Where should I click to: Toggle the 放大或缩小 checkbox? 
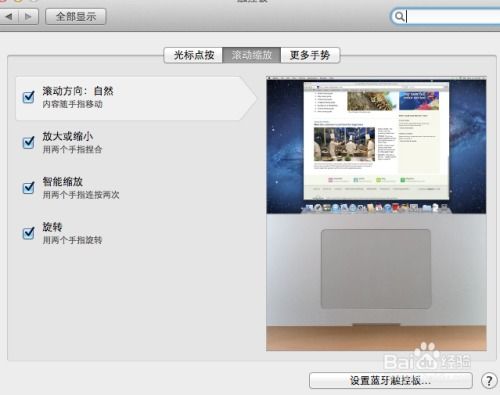click(x=28, y=142)
